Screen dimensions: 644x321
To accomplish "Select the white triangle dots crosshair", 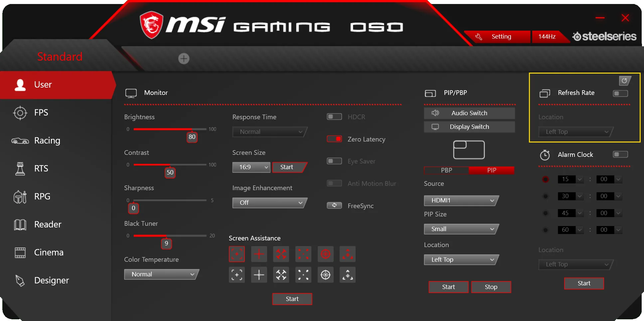I will point(348,275).
